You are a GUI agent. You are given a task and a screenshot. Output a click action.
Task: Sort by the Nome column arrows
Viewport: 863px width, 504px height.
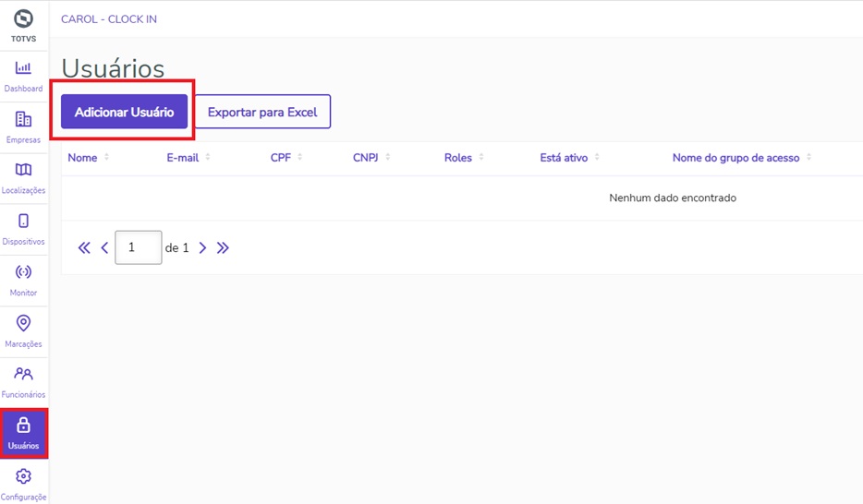tap(106, 157)
